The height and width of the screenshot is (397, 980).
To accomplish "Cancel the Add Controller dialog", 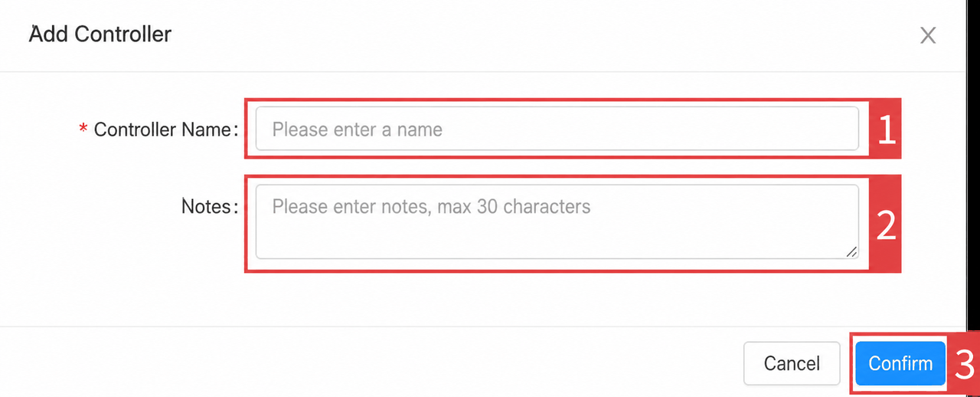I will pos(792,363).
